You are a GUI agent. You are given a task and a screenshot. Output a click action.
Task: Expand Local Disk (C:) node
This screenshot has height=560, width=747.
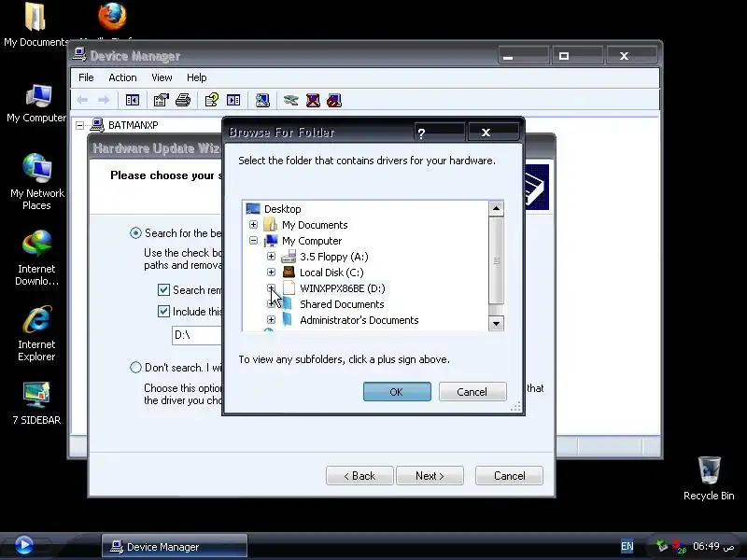[x=271, y=272]
